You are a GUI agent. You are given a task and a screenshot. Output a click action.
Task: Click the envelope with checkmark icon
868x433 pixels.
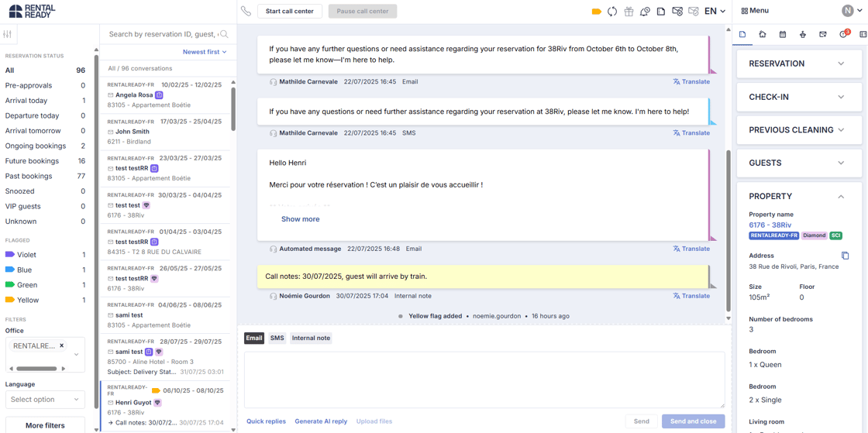point(694,11)
